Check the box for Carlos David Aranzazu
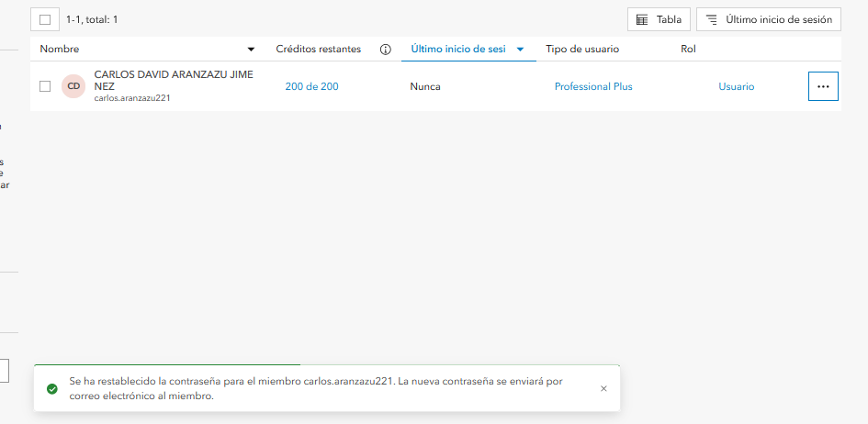This screenshot has width=868, height=424. click(45, 86)
